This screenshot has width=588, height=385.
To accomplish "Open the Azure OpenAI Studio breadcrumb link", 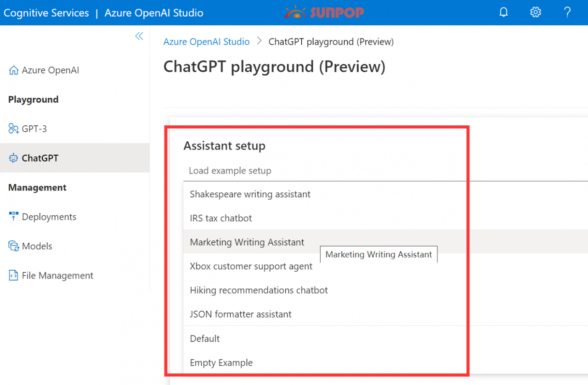I will 206,41.
